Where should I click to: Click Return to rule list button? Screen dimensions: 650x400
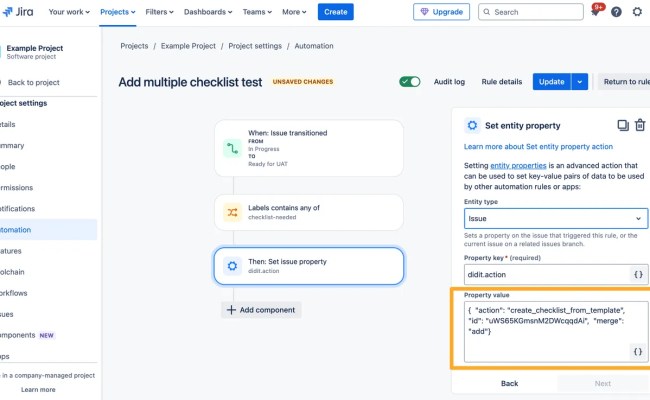[624, 82]
